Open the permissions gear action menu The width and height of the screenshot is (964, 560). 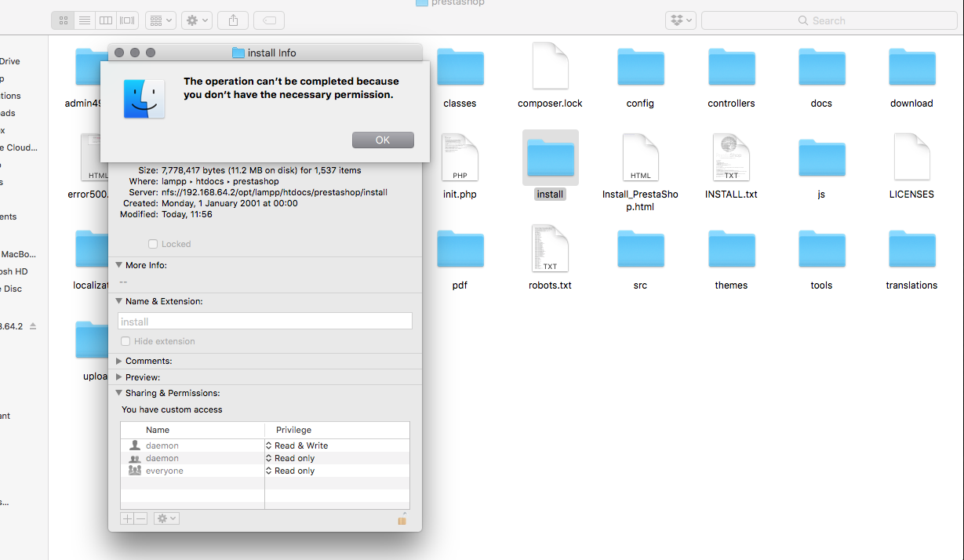166,518
